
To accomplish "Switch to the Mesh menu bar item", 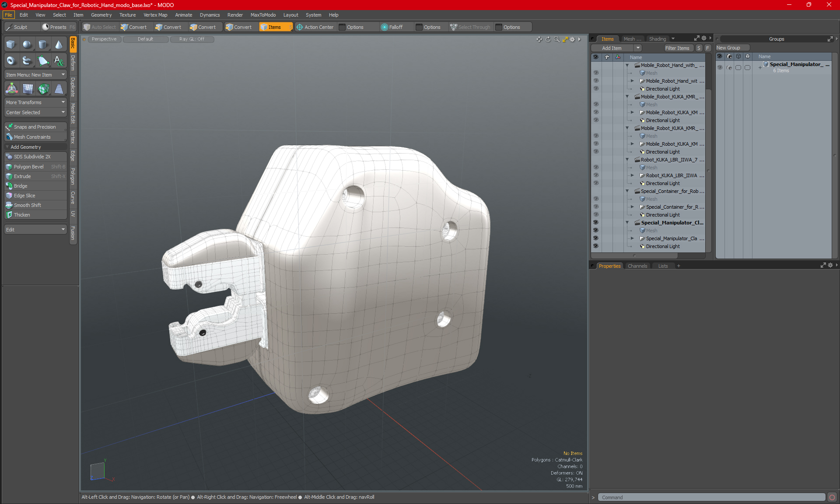I will click(x=632, y=38).
